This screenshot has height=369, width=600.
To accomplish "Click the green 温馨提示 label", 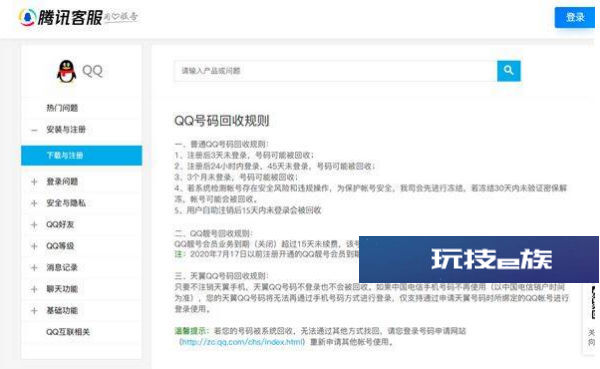I will (192, 331).
